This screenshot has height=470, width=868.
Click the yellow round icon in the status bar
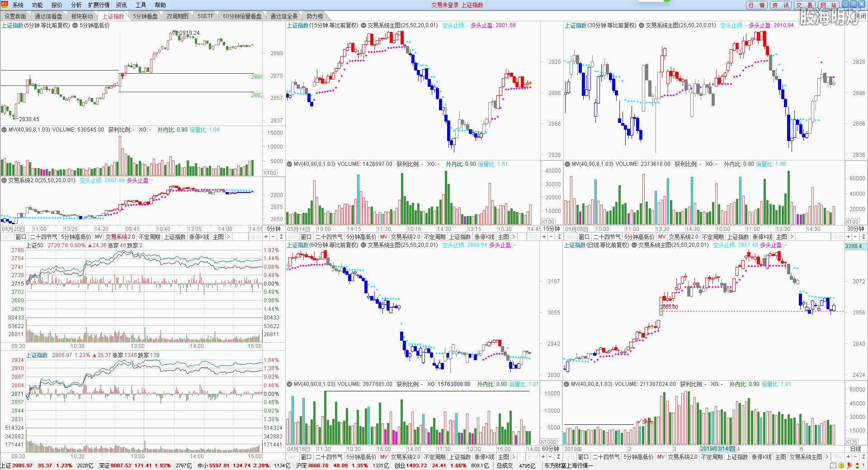point(841,465)
